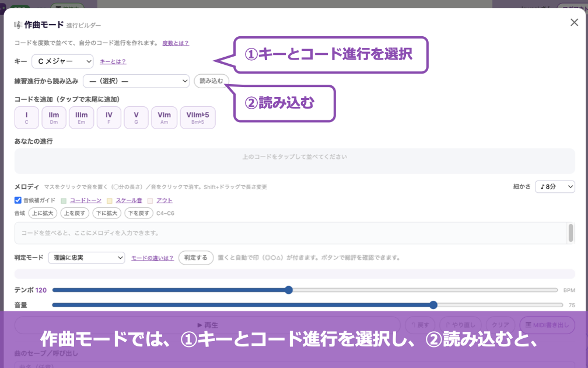
Task: Add the IV (F) chord
Action: [x=108, y=118]
